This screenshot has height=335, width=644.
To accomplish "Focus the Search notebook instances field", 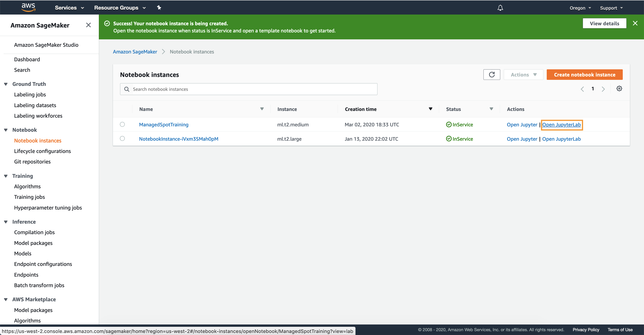I will 248,89.
